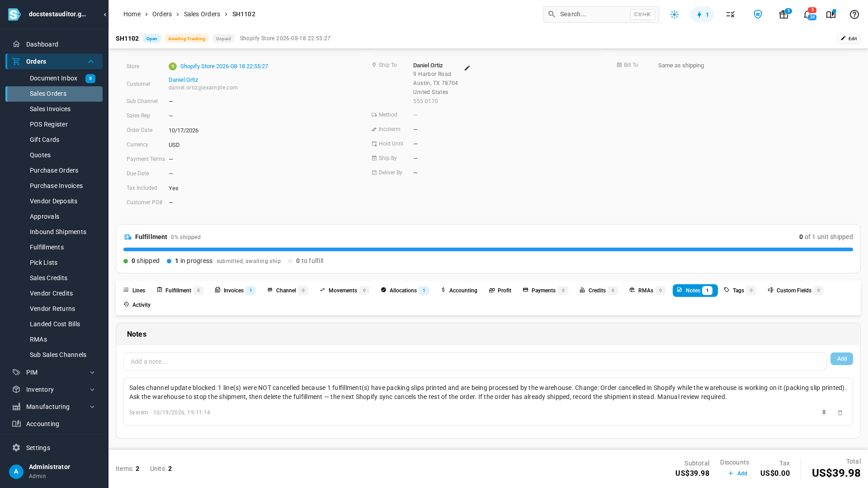Click the Add note button

(x=842, y=359)
